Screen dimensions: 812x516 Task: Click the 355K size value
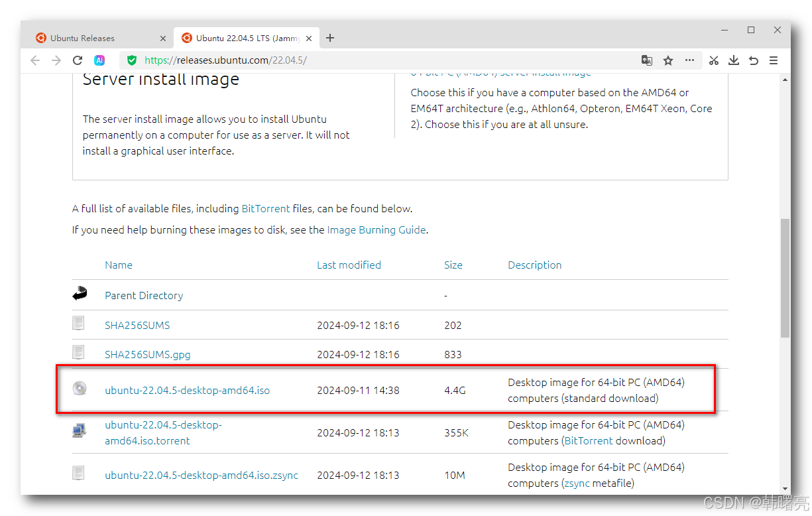point(457,433)
